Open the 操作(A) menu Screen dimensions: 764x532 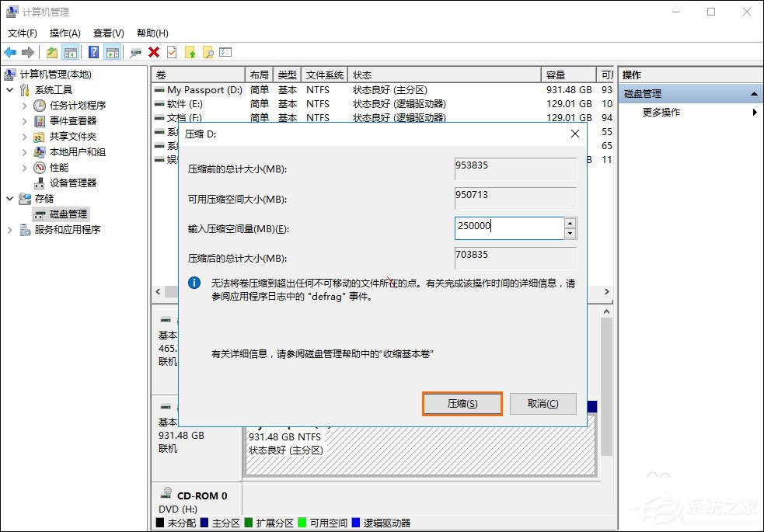click(64, 33)
